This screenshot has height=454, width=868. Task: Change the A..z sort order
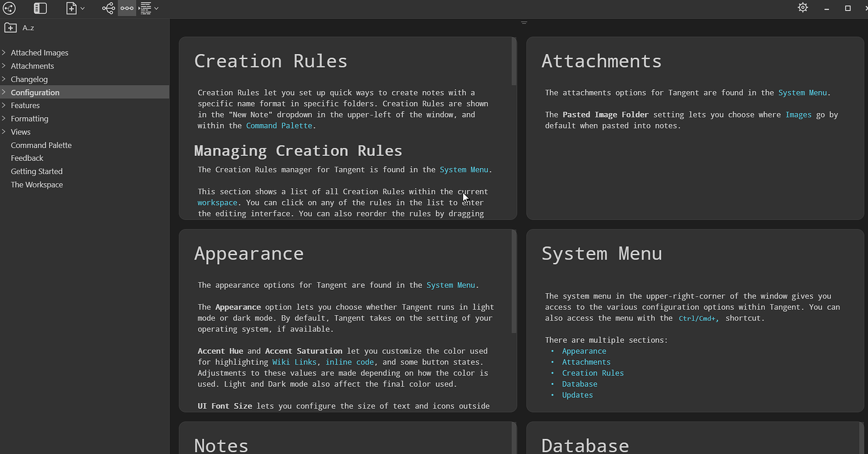(x=28, y=28)
